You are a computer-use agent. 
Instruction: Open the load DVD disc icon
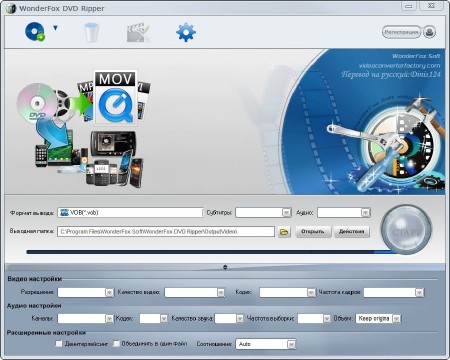[x=35, y=32]
